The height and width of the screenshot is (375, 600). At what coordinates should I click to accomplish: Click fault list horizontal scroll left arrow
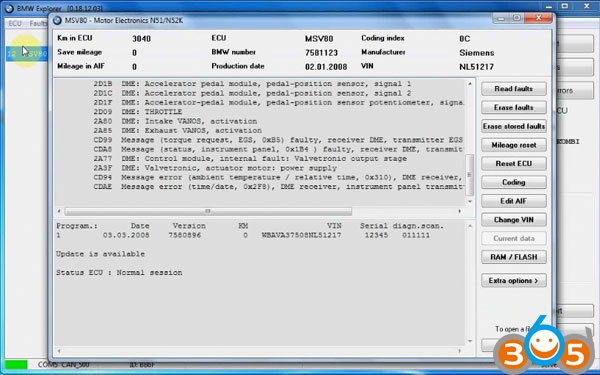click(59, 211)
